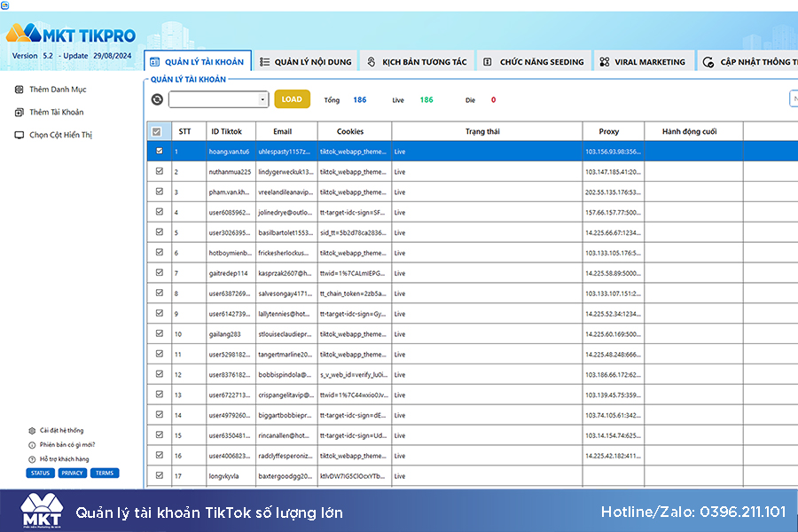798x532 pixels.
Task: Select email cell bobbispindola@
Action: coord(286,375)
